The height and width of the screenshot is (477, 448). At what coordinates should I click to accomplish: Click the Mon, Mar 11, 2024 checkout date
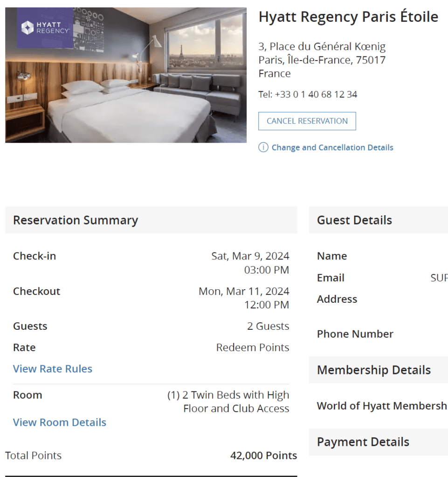click(x=244, y=292)
